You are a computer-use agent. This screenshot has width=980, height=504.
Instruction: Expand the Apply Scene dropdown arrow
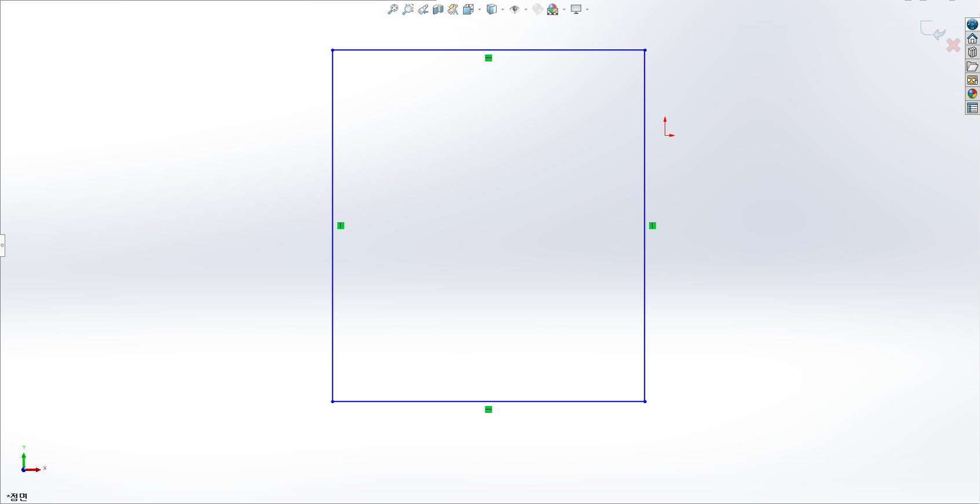tap(564, 10)
